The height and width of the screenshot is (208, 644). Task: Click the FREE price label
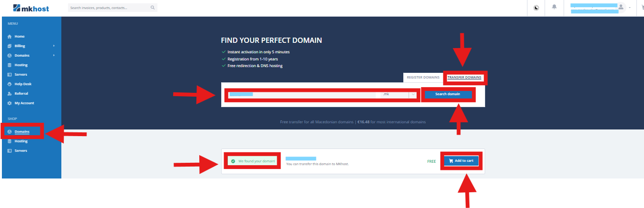tap(431, 161)
